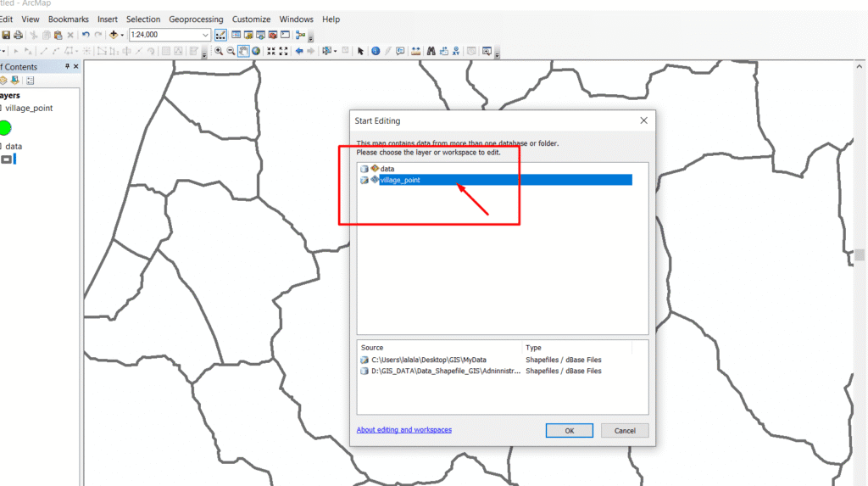
Task: Open the Table Of Contents Options icon
Action: [x=30, y=81]
